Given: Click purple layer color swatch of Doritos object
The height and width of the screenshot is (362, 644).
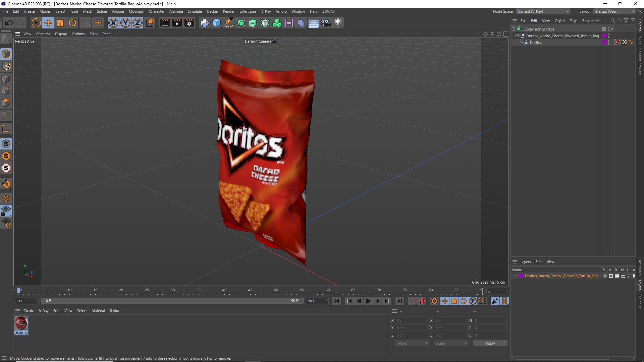Looking at the screenshot, I should click(x=604, y=42).
